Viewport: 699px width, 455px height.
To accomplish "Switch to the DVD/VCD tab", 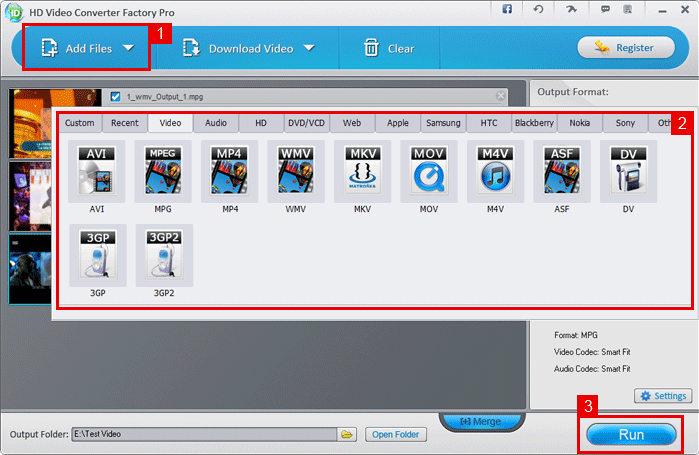I will (305, 123).
